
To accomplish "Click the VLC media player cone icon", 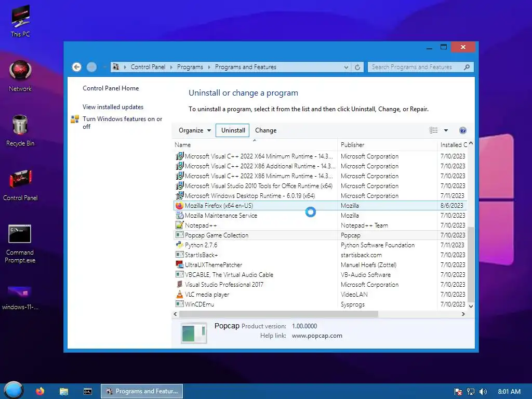I will [179, 294].
